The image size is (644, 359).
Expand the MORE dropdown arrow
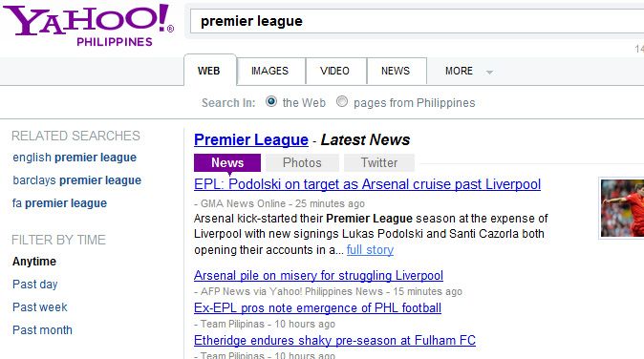pos(489,73)
